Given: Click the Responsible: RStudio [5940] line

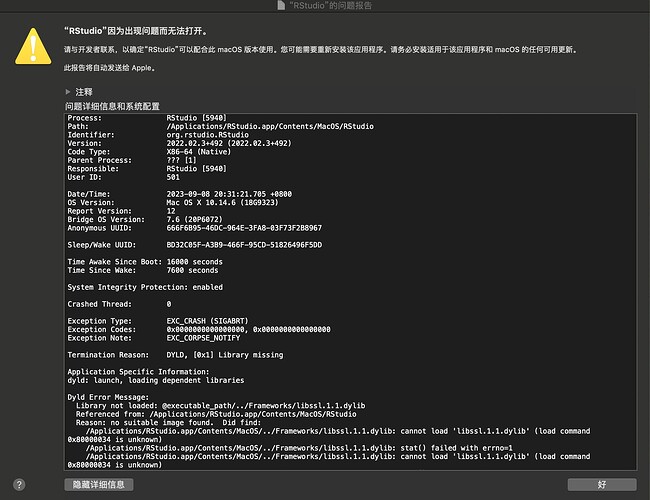Looking at the screenshot, I should [x=147, y=169].
